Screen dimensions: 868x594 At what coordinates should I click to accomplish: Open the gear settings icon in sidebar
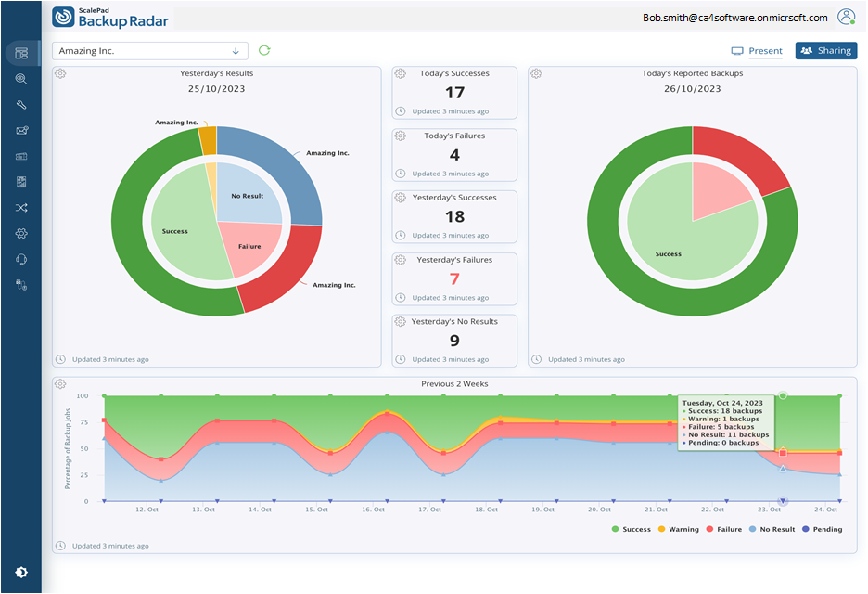tap(21, 233)
